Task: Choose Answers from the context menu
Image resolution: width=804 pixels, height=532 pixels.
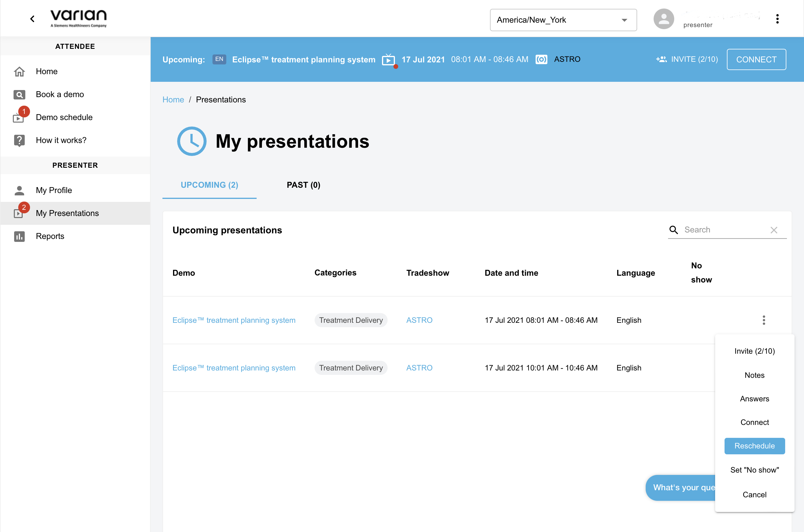Action: click(x=754, y=399)
